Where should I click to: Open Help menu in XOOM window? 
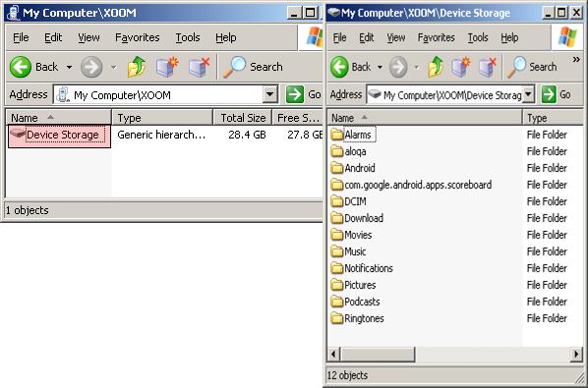[226, 37]
